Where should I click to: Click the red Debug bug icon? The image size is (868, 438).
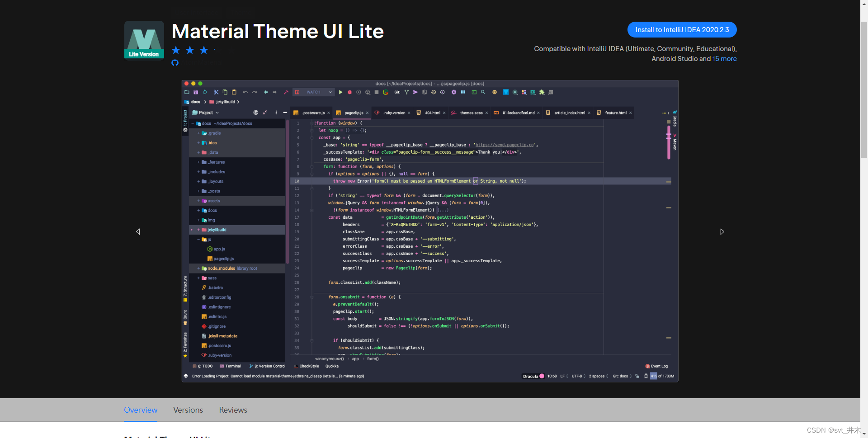click(x=349, y=92)
